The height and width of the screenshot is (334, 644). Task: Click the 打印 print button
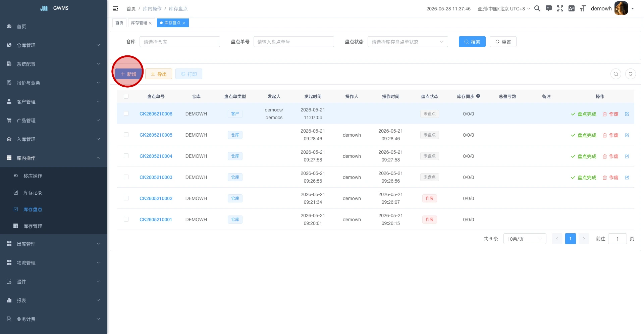tap(189, 74)
